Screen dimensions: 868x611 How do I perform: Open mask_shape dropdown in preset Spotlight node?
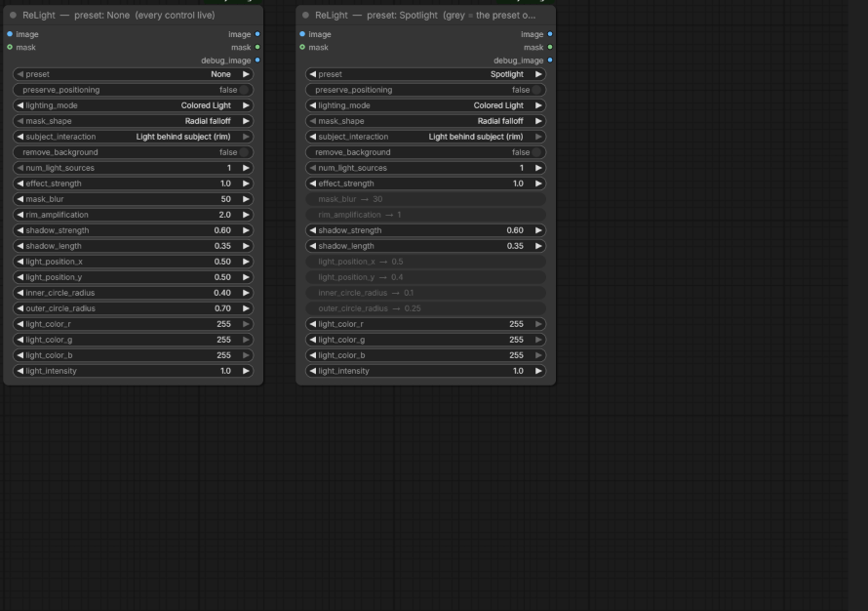(x=425, y=121)
